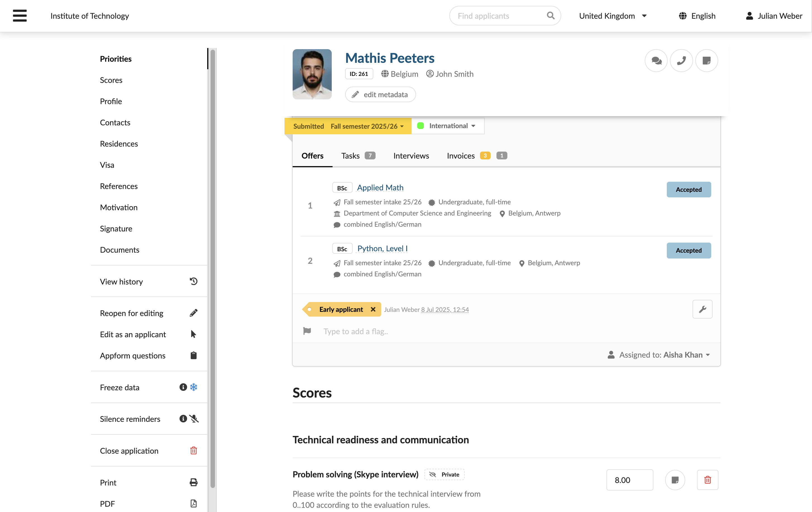Viewport: 812px width, 512px height.
Task: Switch to the Tasks tab
Action: coord(358,156)
